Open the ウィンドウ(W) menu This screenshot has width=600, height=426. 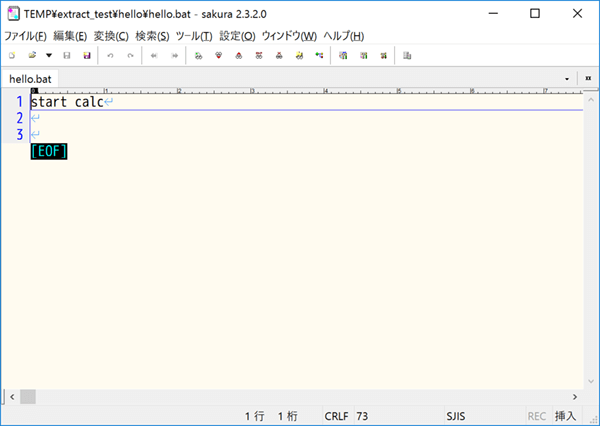pos(289,36)
